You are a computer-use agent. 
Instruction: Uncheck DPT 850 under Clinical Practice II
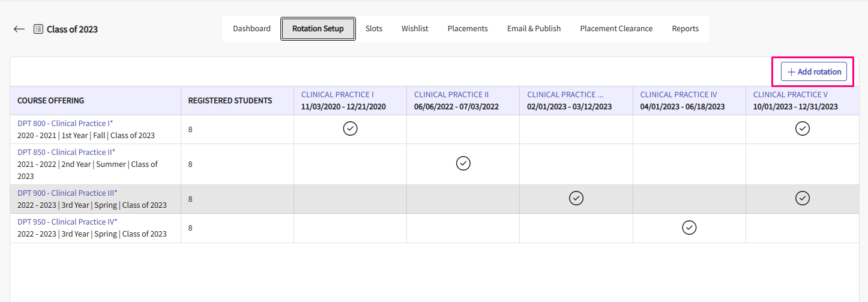tap(463, 163)
